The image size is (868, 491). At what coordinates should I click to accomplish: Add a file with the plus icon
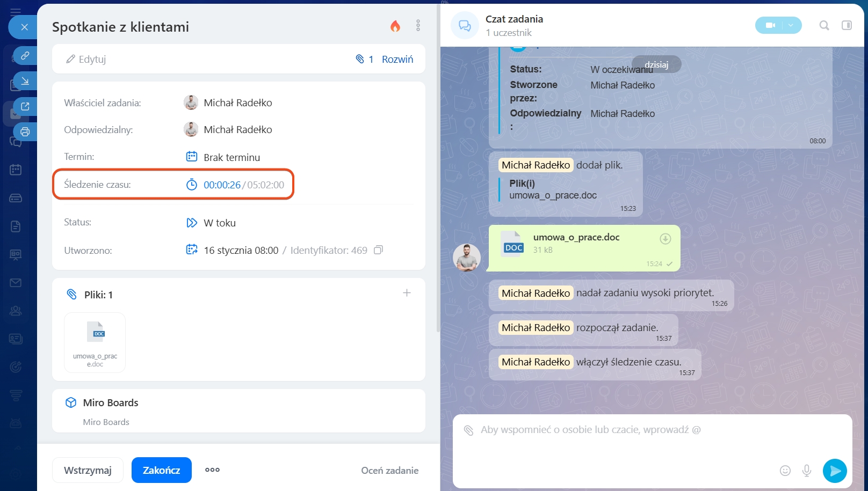[407, 293]
